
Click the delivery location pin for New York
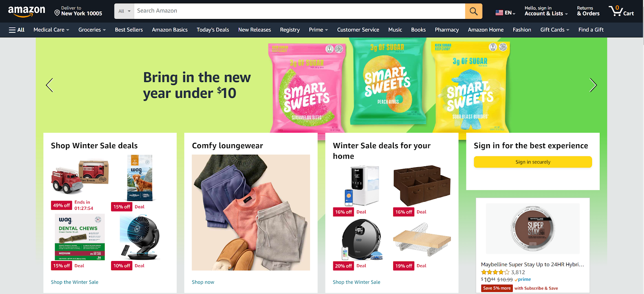(57, 13)
